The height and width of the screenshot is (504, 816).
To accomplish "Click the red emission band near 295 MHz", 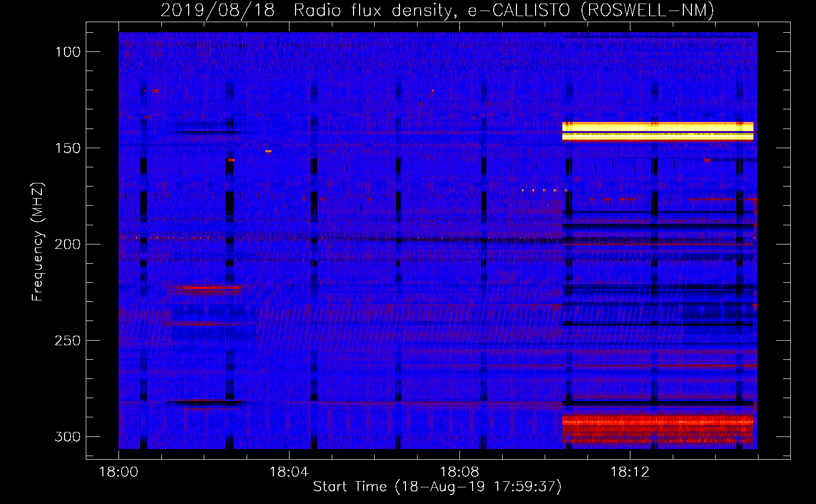I will [658, 429].
